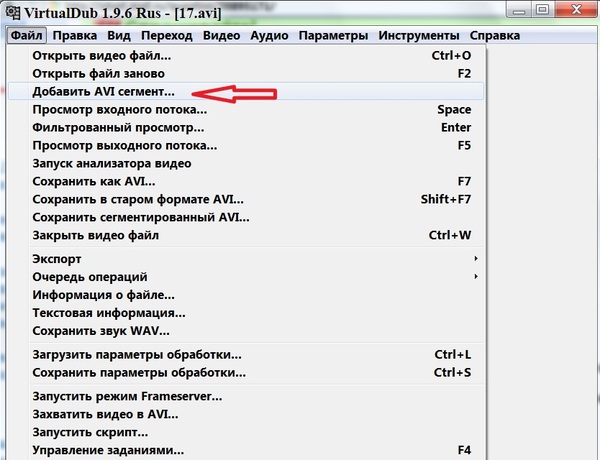The image size is (600, 460).
Task: Expand the Экспорт submenu
Action: [57, 259]
